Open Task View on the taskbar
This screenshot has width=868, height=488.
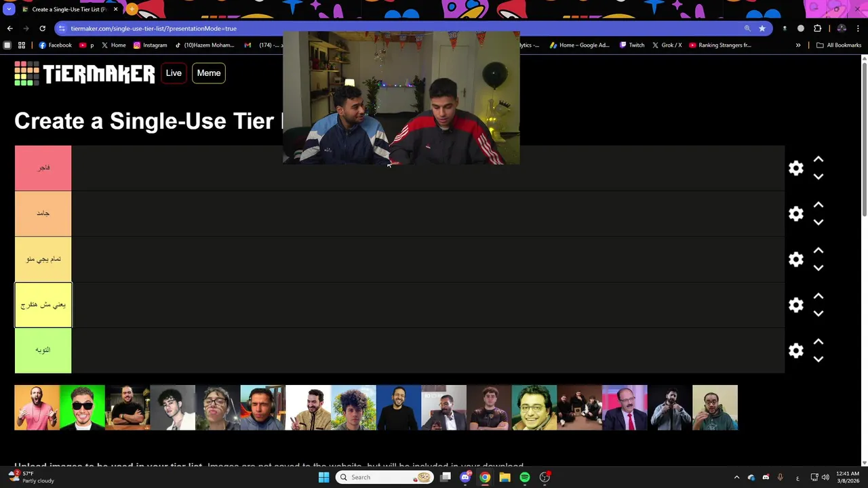pos(446,477)
